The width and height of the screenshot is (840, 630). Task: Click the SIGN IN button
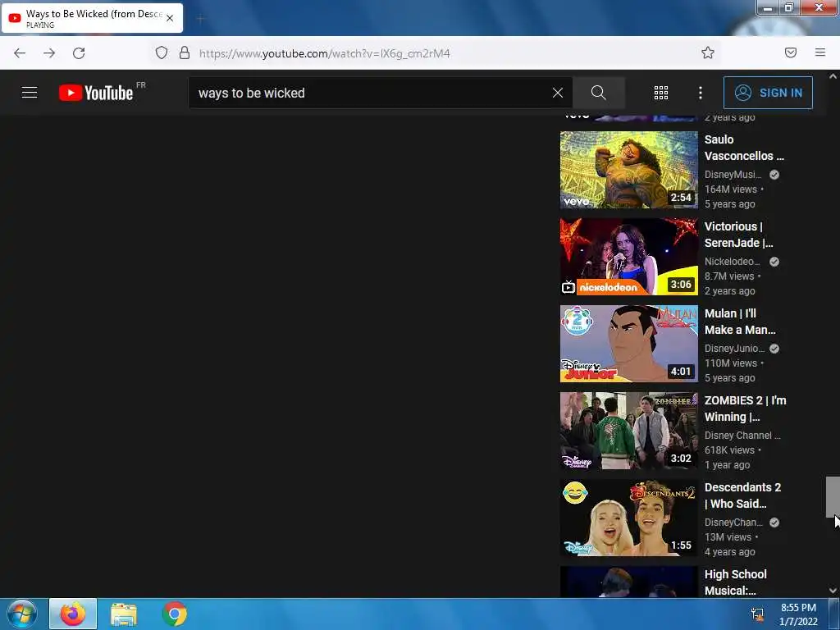click(x=768, y=93)
